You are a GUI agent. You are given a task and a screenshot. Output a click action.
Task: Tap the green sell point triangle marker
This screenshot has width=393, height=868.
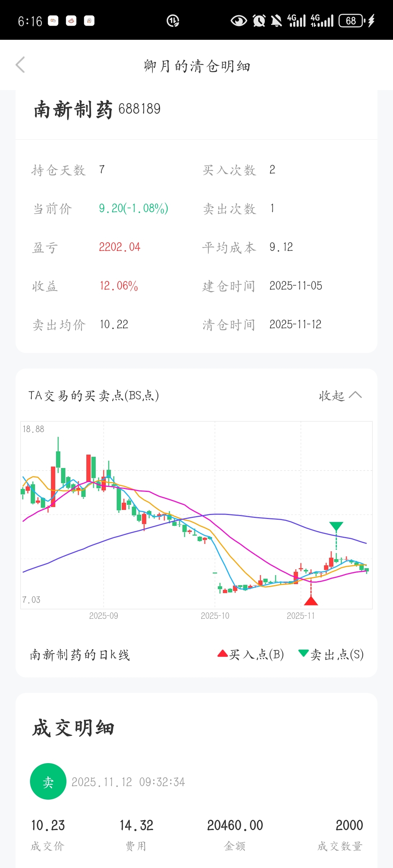click(x=336, y=526)
